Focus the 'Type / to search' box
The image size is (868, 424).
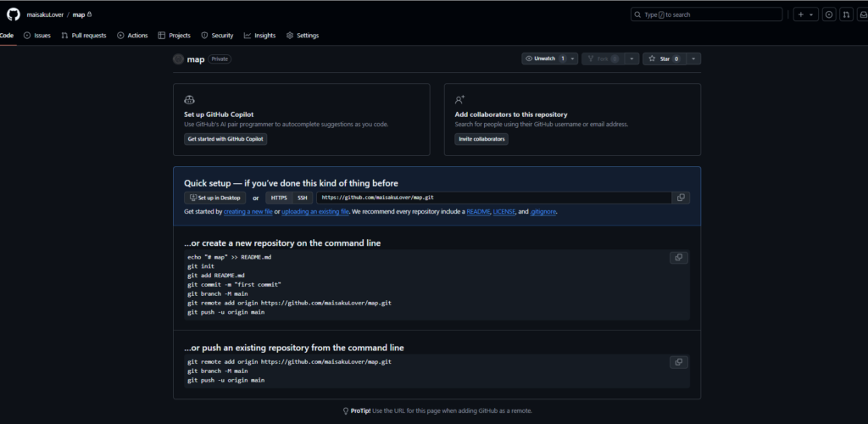click(x=706, y=14)
